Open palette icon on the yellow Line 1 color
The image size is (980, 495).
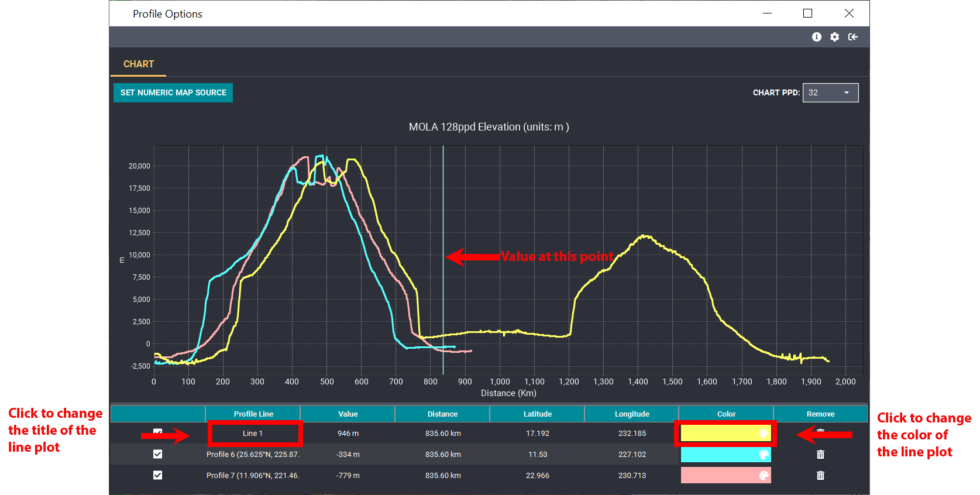click(764, 434)
